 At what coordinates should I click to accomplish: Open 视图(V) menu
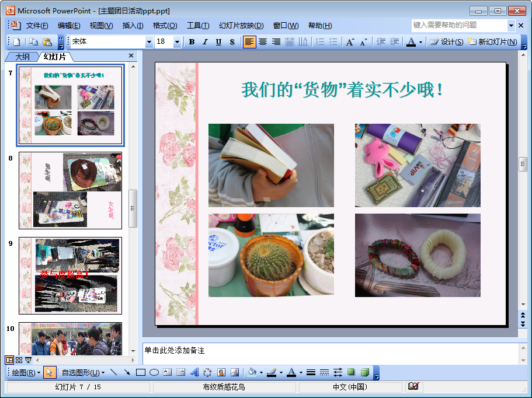pyautogui.click(x=101, y=26)
